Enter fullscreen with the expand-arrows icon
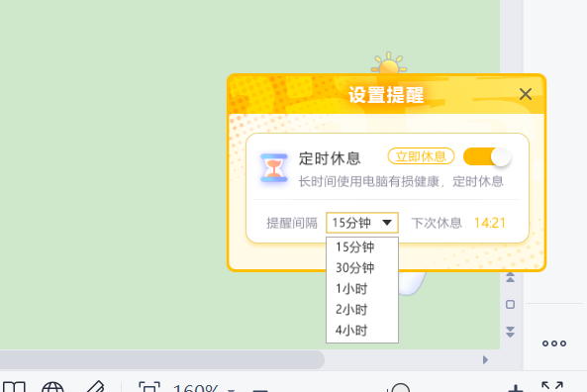 [552, 386]
